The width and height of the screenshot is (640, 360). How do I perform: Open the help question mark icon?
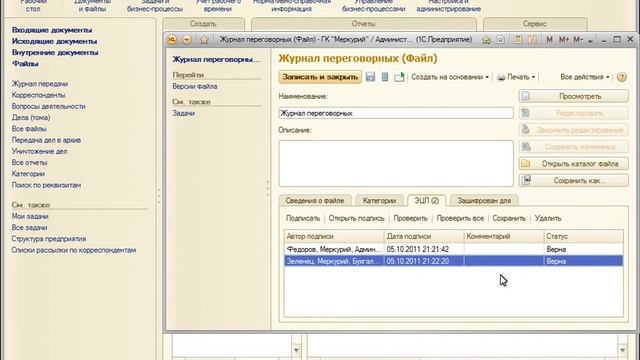[622, 77]
